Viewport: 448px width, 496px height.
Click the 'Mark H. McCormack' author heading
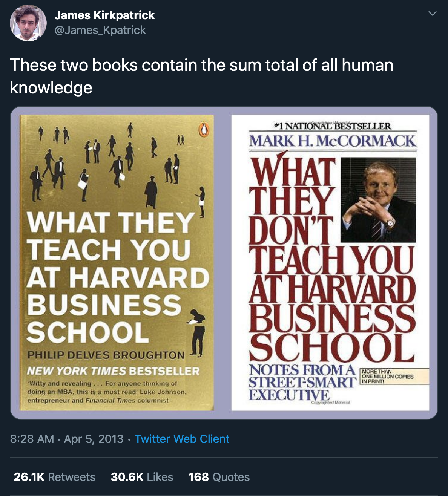[x=333, y=141]
